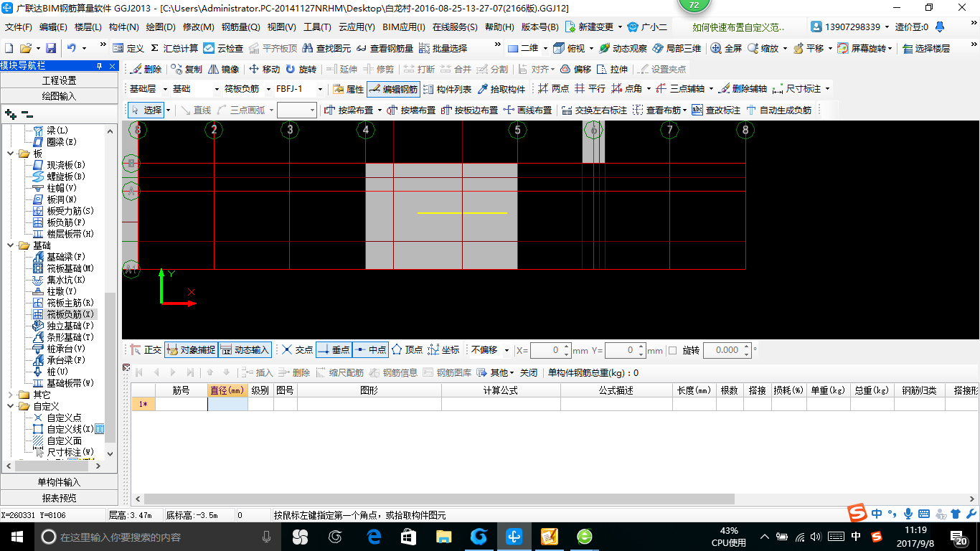The height and width of the screenshot is (551, 980).
Task: Expand the 其它 tree folder
Action: click(10, 395)
